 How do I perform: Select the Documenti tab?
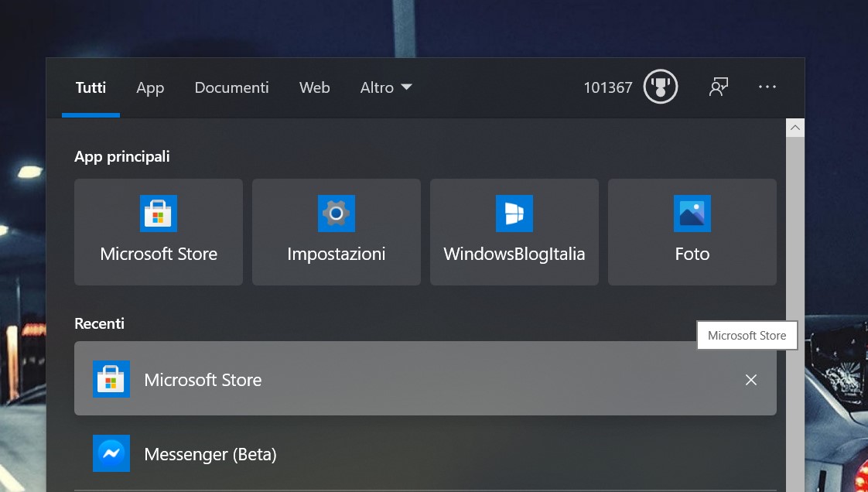point(231,87)
